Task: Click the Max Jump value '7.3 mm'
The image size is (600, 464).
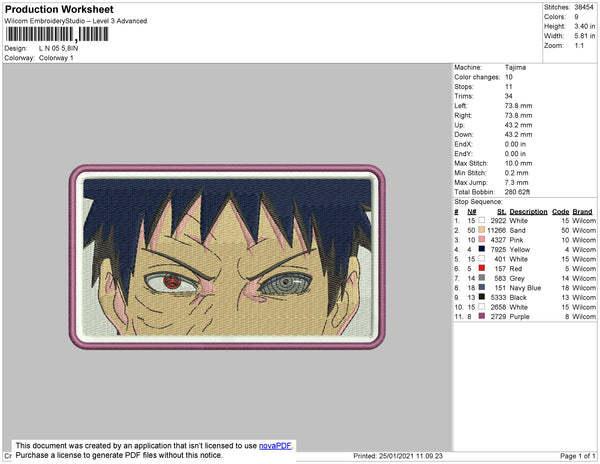Action: click(517, 182)
